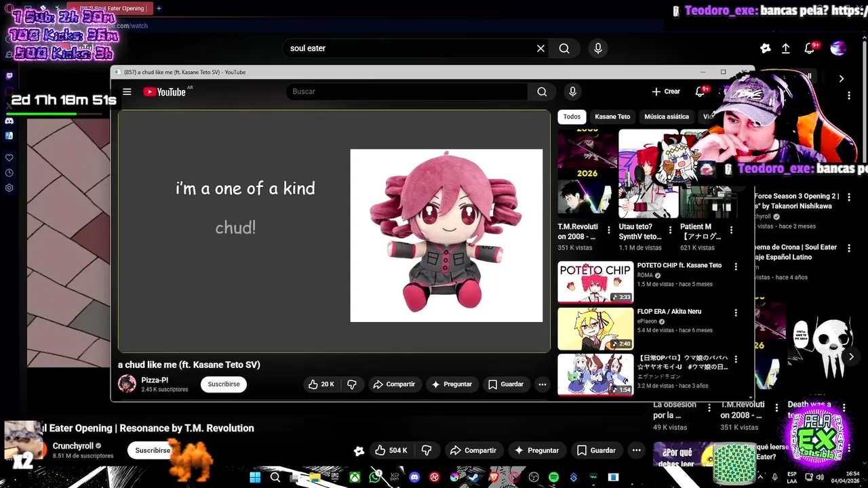The width and height of the screenshot is (868, 488).
Task: Open notifications bell next to Crear
Action: pyautogui.click(x=701, y=91)
